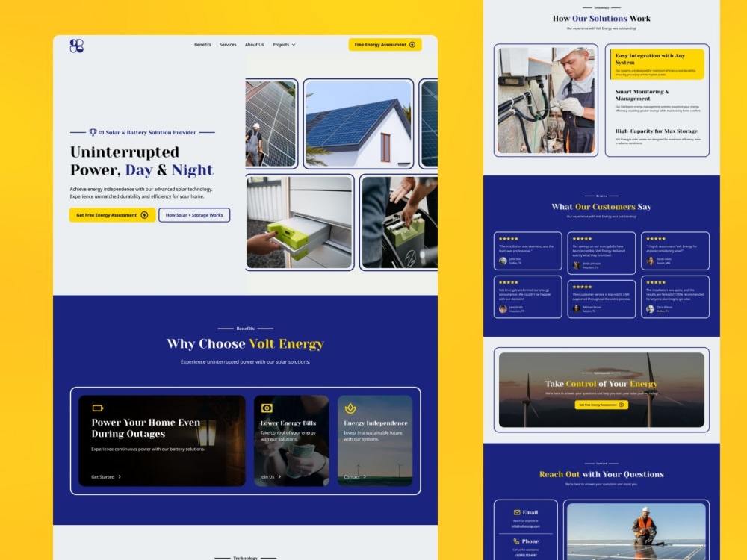Click the phone number under Phone
Screen dimensions: 747x560
(526, 556)
